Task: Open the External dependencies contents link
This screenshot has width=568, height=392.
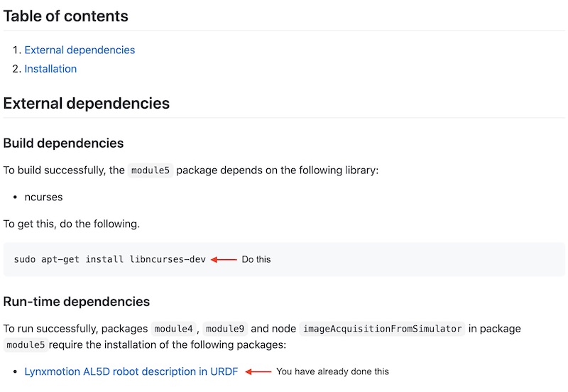Action: [80, 50]
